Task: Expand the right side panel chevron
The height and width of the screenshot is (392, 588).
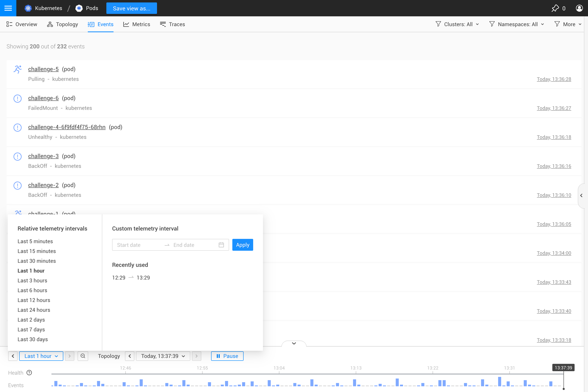Action: pyautogui.click(x=581, y=196)
